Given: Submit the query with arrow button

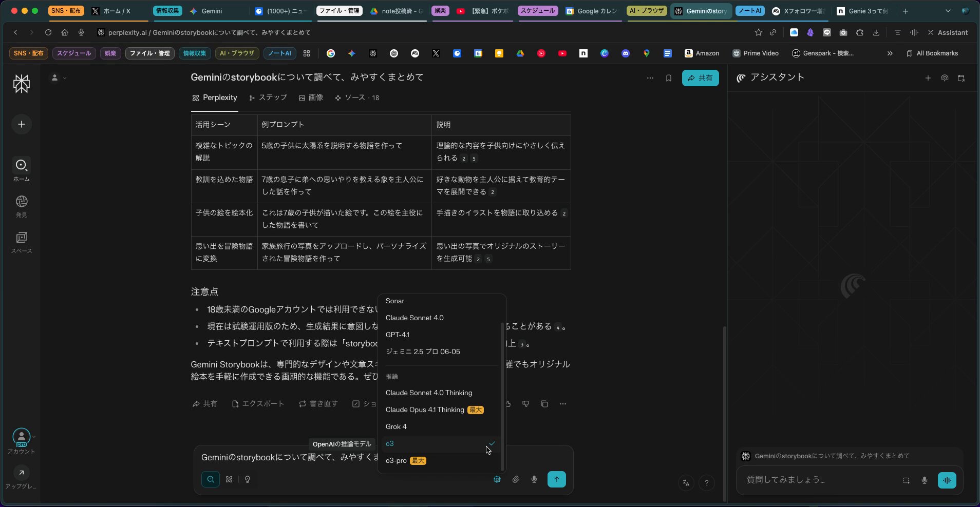Looking at the screenshot, I should click(x=557, y=479).
